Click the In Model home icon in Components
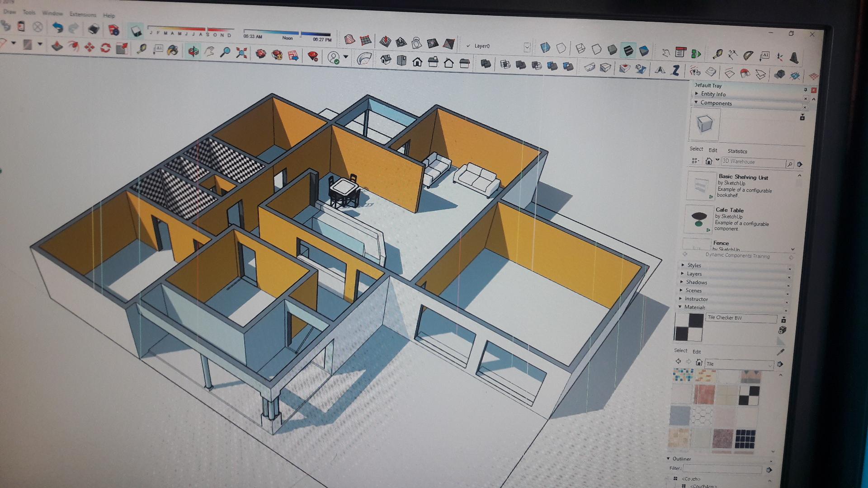 pyautogui.click(x=709, y=161)
